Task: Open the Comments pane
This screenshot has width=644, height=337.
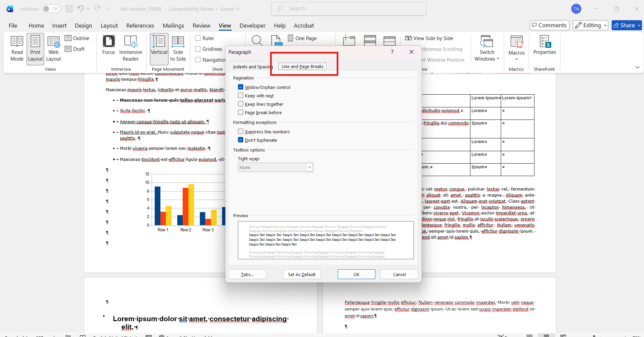Action: 550,25
